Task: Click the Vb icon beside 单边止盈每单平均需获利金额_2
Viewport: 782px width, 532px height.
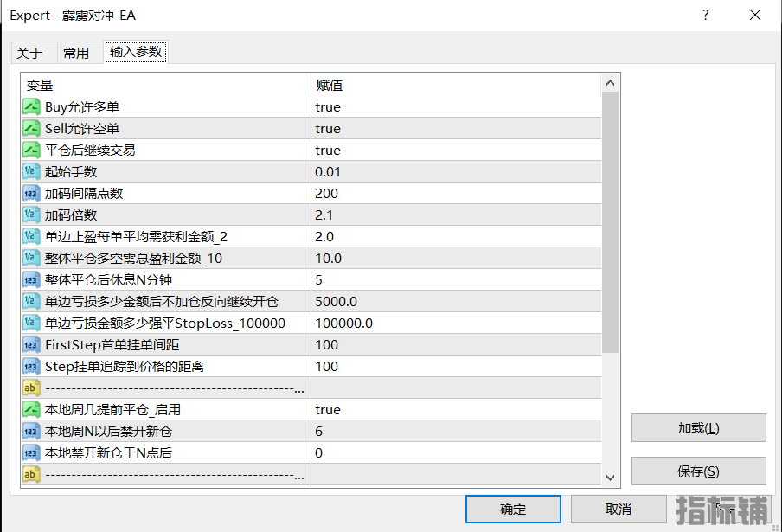Action: coord(31,236)
